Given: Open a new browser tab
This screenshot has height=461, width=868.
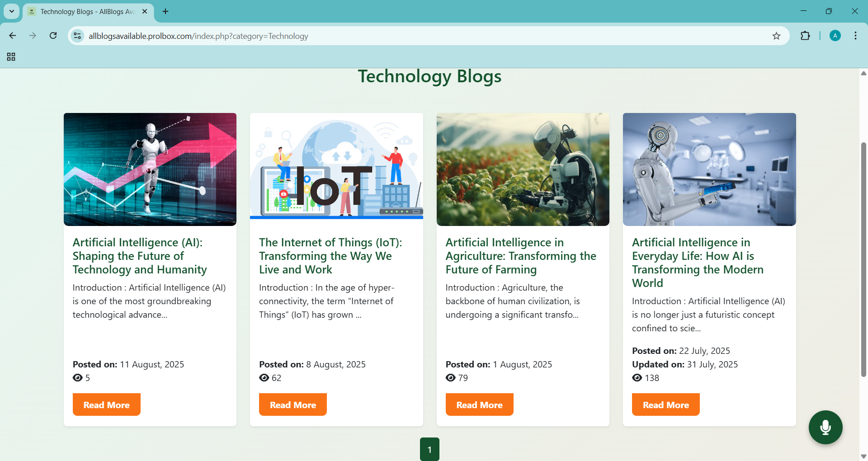Looking at the screenshot, I should (165, 11).
